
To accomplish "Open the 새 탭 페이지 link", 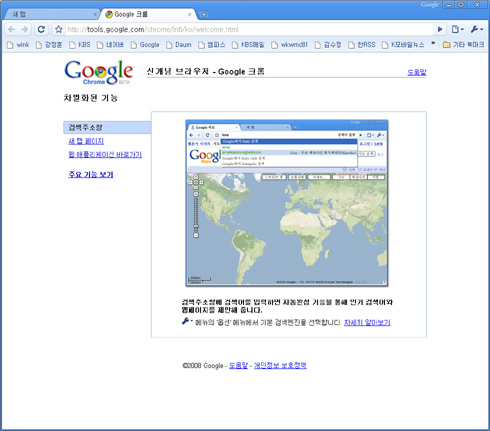I will pyautogui.click(x=86, y=141).
